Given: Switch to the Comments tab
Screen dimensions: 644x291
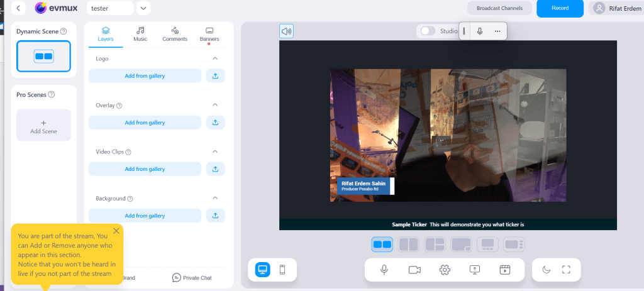Looking at the screenshot, I should pyautogui.click(x=175, y=35).
